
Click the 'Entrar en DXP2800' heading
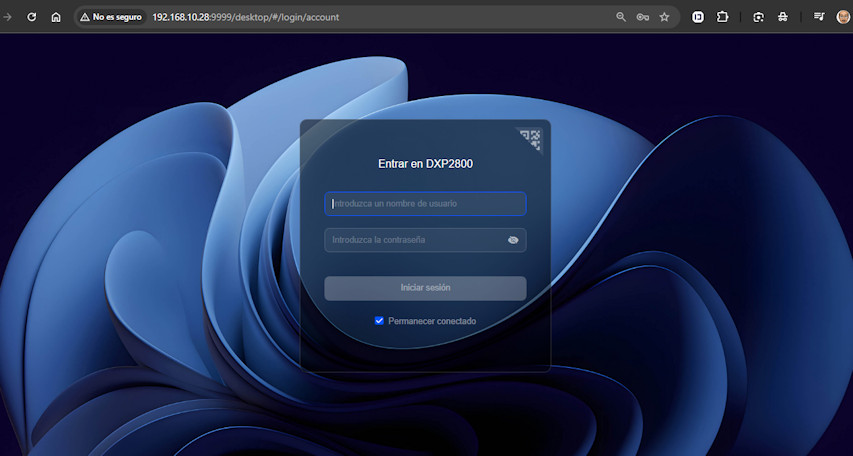click(x=425, y=164)
